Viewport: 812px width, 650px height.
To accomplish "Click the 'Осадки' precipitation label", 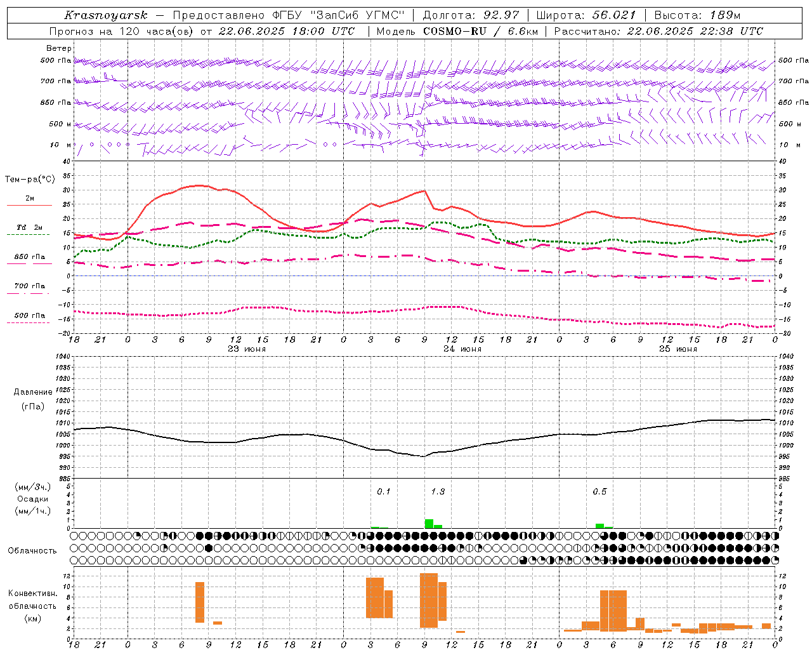I will click(33, 499).
